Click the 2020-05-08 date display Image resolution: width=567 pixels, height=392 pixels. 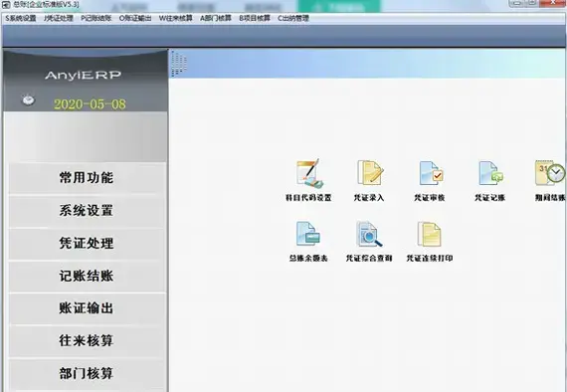click(91, 104)
